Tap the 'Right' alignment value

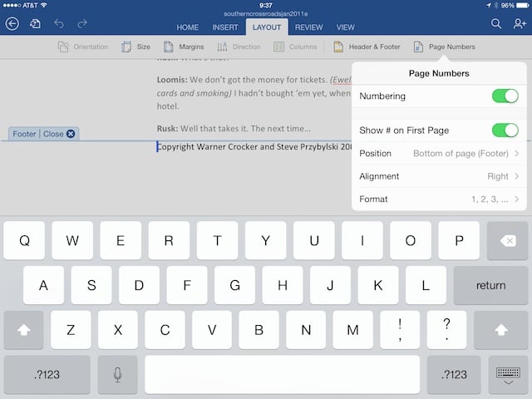coord(498,176)
